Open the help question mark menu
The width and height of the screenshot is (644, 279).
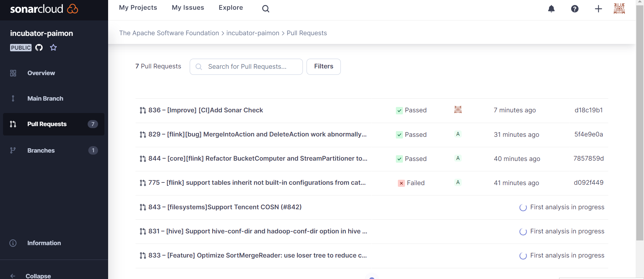(x=575, y=9)
